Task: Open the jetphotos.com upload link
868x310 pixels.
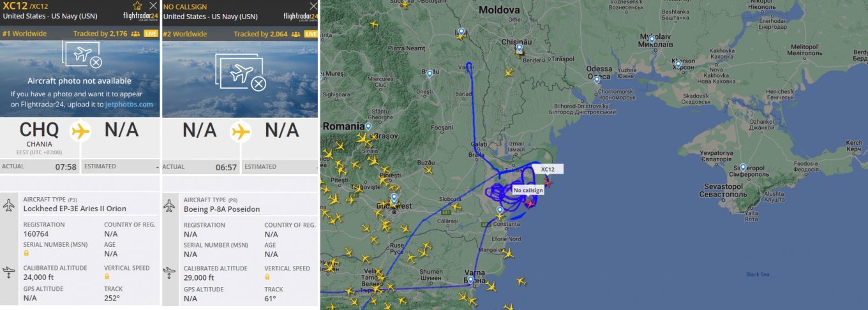Action: point(128,104)
